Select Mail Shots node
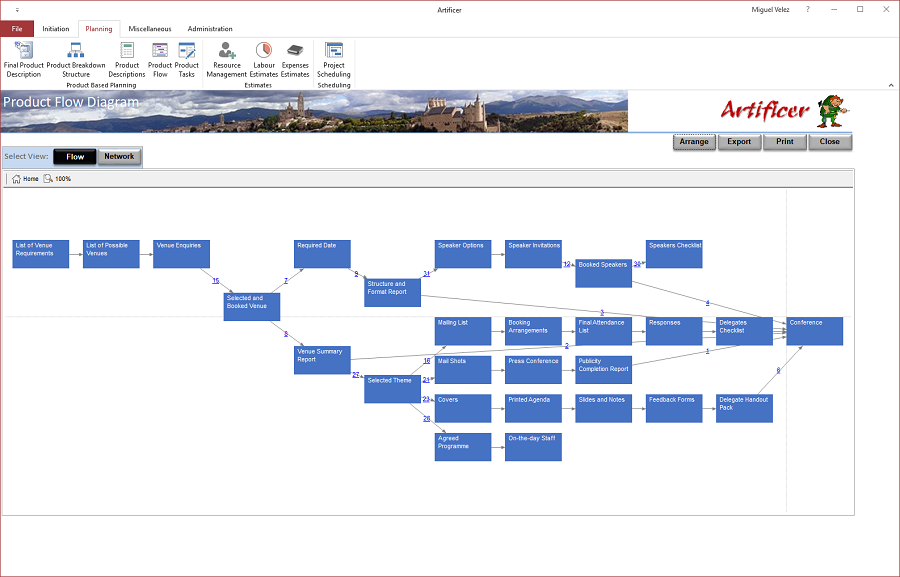The width and height of the screenshot is (900, 577). pos(463,370)
